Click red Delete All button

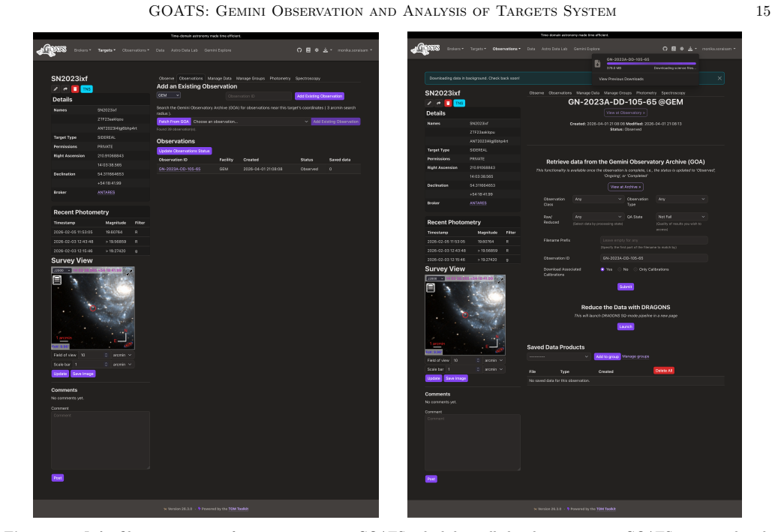[x=664, y=371]
